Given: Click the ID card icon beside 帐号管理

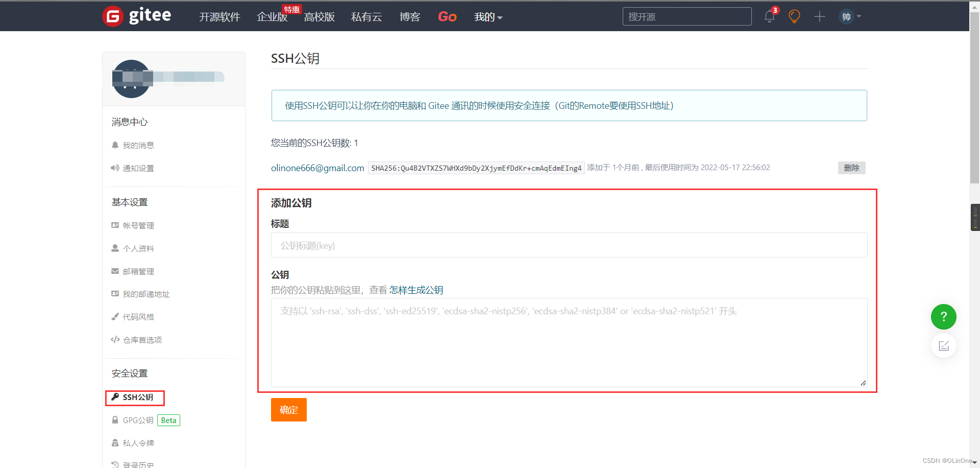Looking at the screenshot, I should [115, 225].
